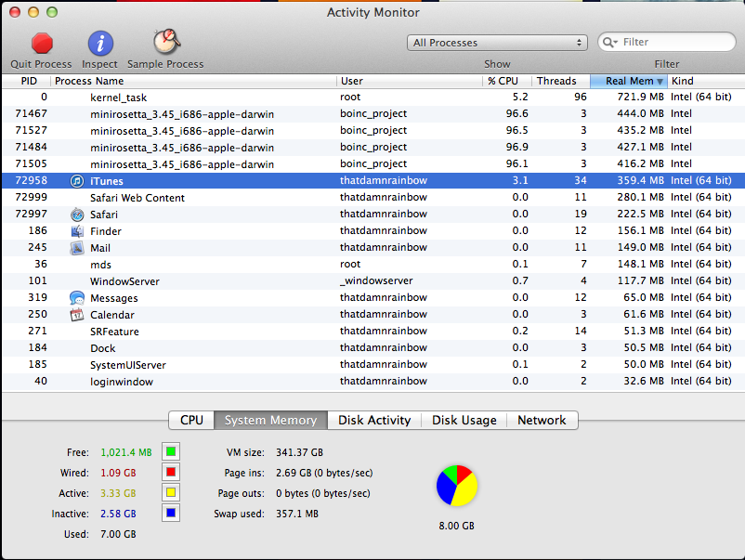Click the _windowserver user cell
The width and height of the screenshot is (745, 560).
point(376,280)
